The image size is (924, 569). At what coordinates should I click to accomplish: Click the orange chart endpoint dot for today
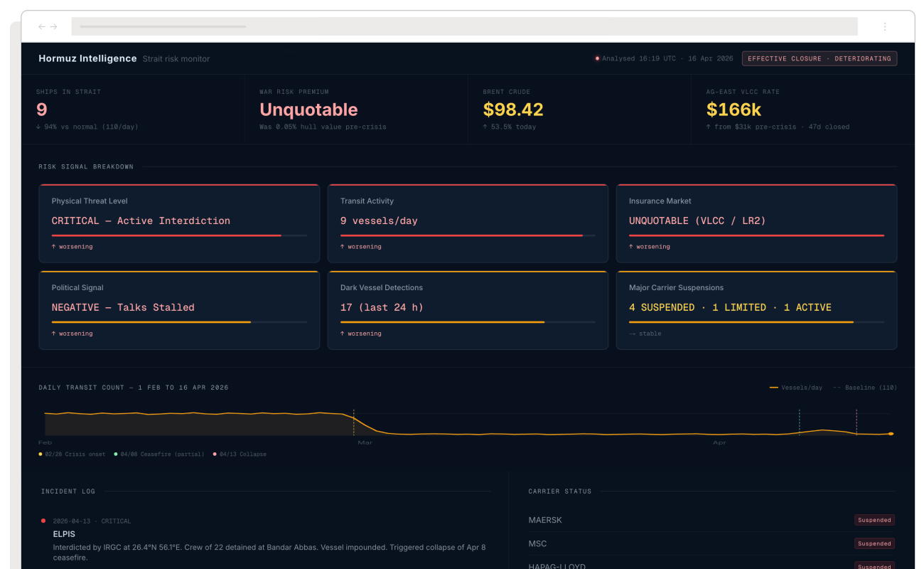point(891,432)
